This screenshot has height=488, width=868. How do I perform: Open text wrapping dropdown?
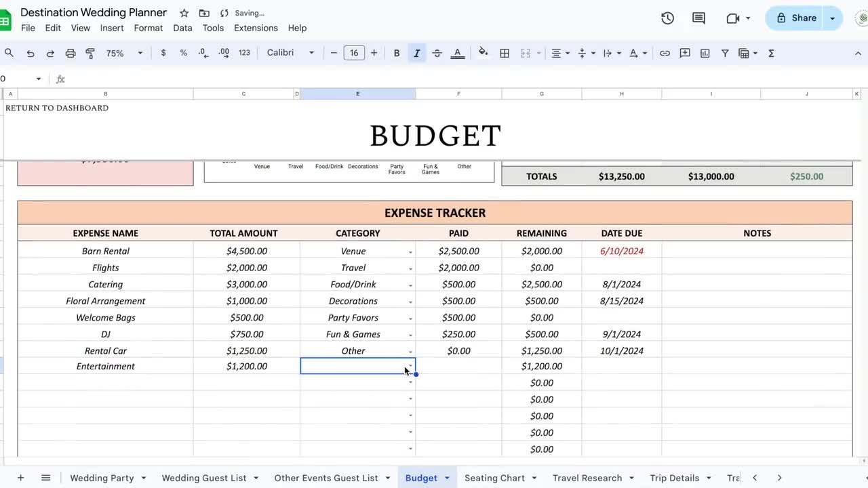point(612,53)
